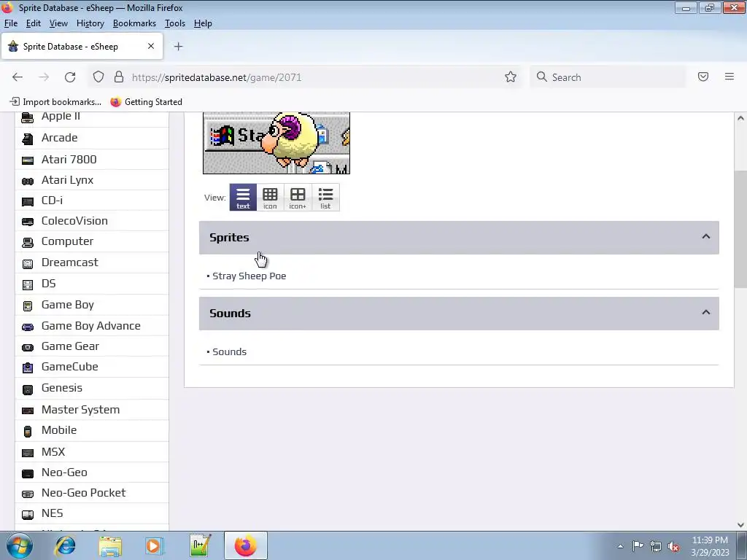
Task: Click the ColecoVision console icon
Action: (28, 222)
